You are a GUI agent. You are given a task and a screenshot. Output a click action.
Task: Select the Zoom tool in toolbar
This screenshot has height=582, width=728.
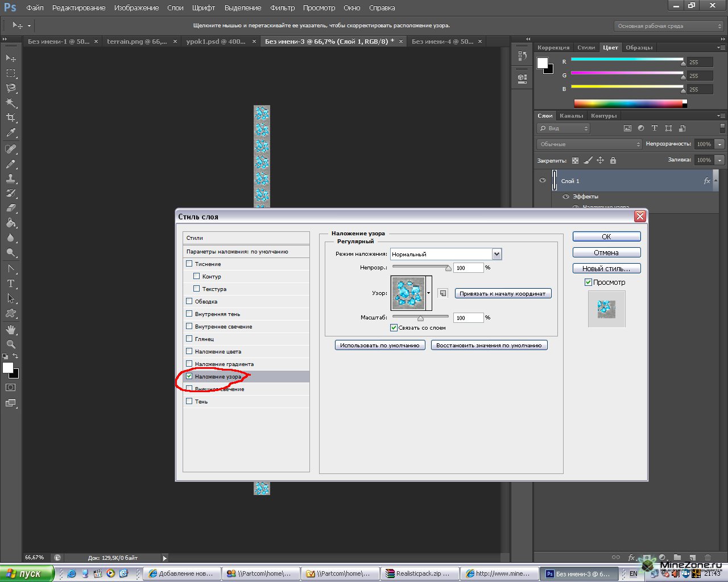click(11, 344)
